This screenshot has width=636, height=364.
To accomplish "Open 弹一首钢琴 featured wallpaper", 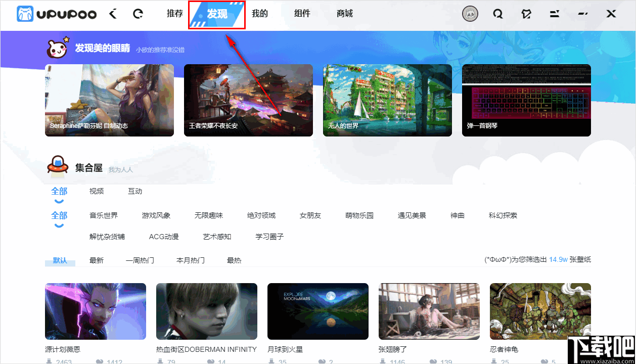I will tap(526, 100).
